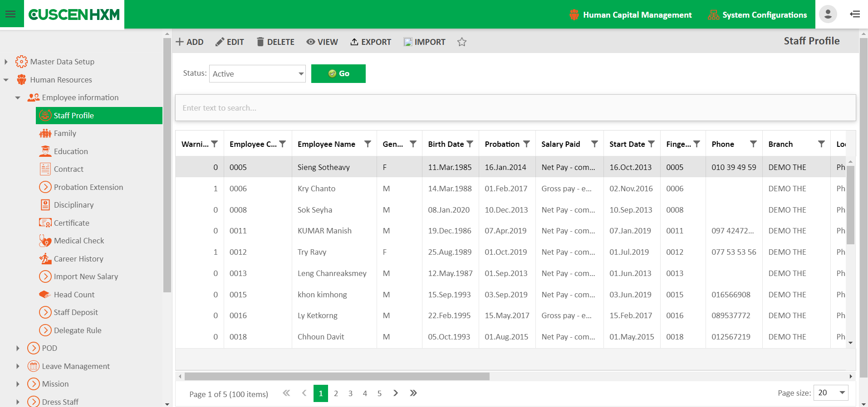
Task: Expand the Master Data Setup tree node
Action: [6, 62]
